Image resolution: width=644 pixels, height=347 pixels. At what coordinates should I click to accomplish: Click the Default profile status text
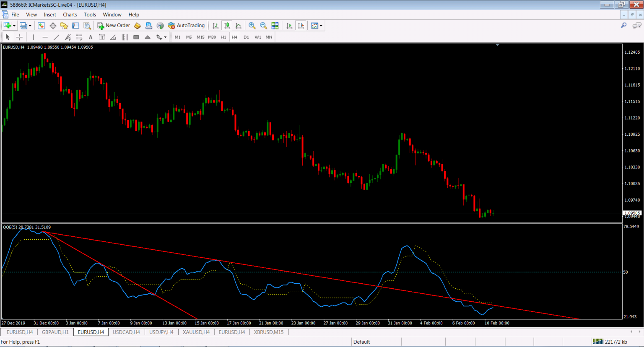(x=361, y=342)
